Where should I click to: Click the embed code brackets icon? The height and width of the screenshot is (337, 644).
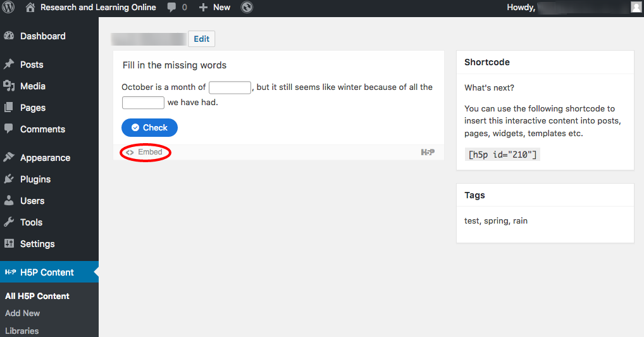pyautogui.click(x=130, y=152)
